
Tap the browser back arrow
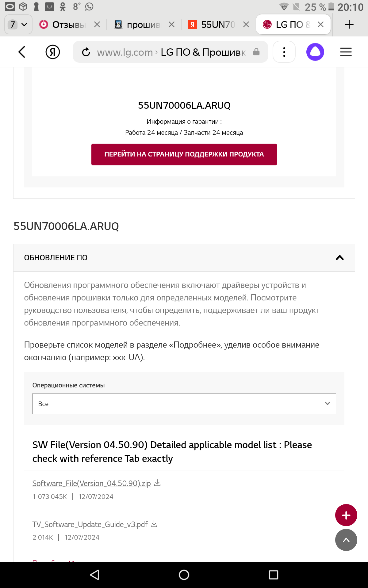click(22, 52)
